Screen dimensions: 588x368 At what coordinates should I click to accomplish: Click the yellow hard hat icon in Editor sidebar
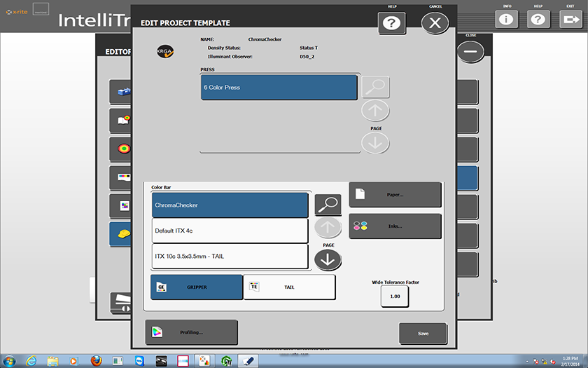(124, 233)
